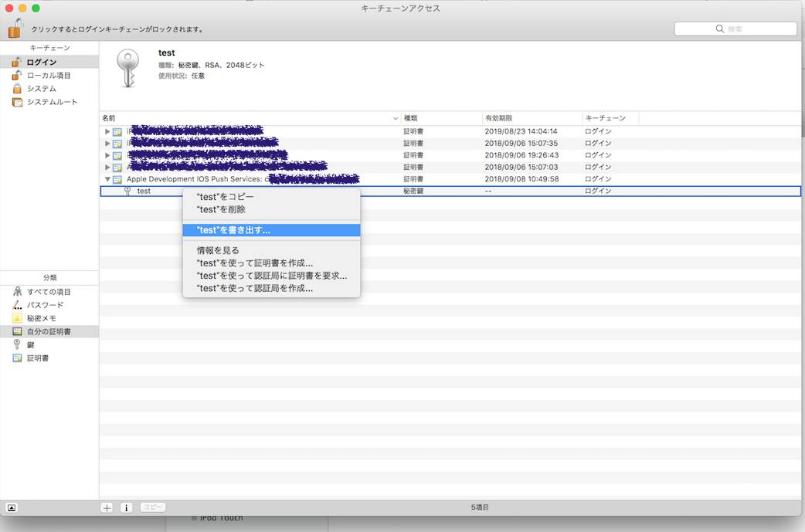Image resolution: width=805 pixels, height=532 pixels.
Task: Open the 秘密メモ category
Action: coord(41,318)
